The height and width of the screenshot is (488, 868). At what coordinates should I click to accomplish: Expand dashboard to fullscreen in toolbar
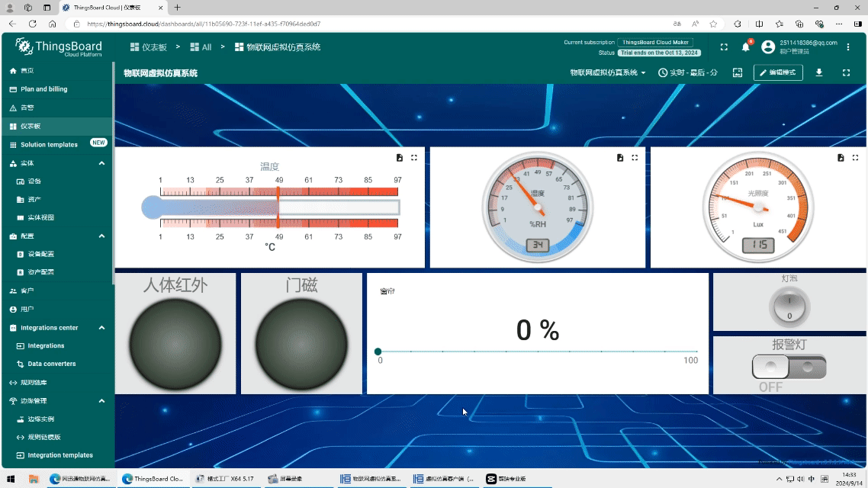coord(846,72)
